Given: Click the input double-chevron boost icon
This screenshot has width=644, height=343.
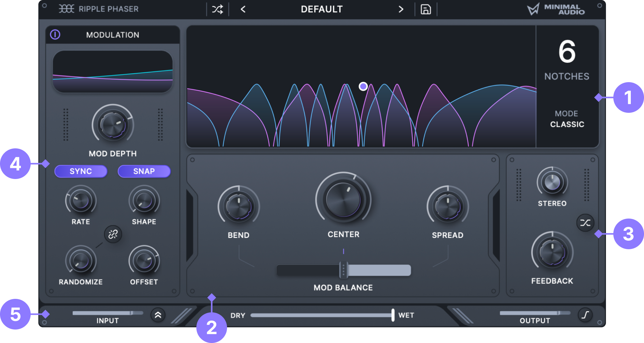Looking at the screenshot, I should pyautogui.click(x=158, y=315).
